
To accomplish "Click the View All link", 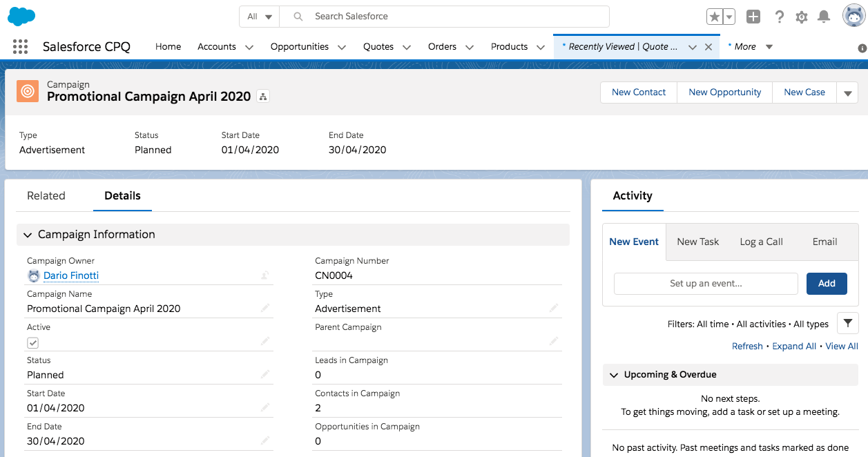I will 842,347.
